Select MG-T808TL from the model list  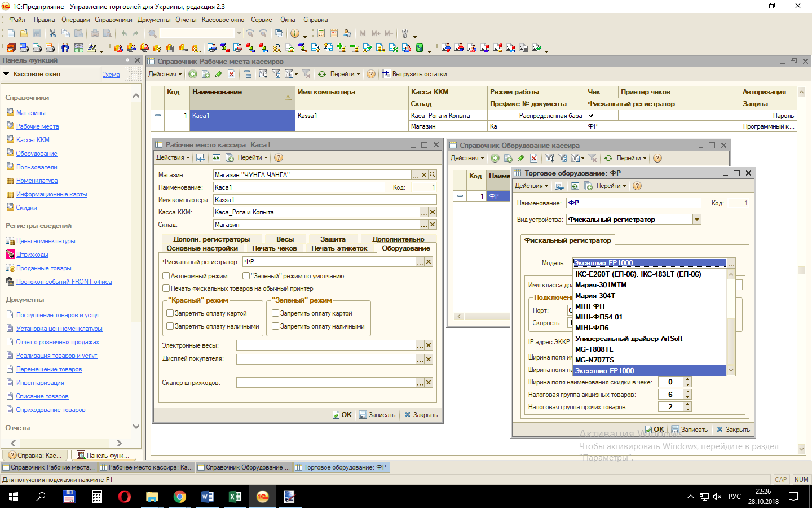pyautogui.click(x=594, y=349)
